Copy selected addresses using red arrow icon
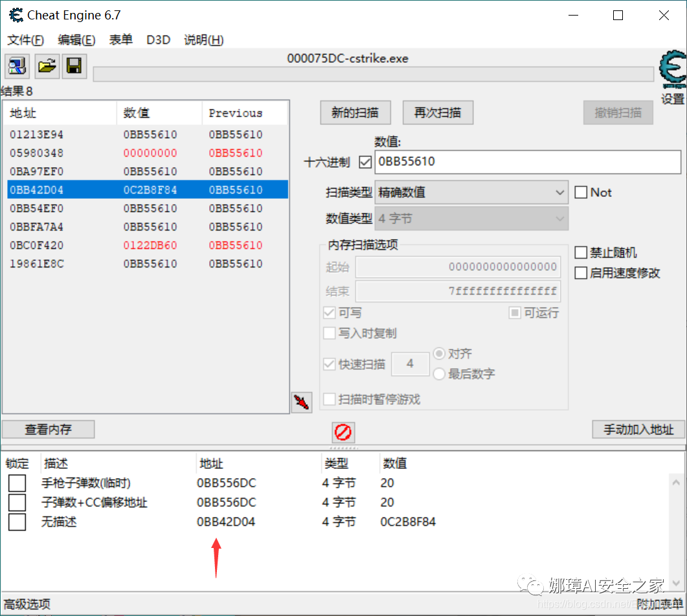Screen dimensions: 687x616 pos(302,402)
